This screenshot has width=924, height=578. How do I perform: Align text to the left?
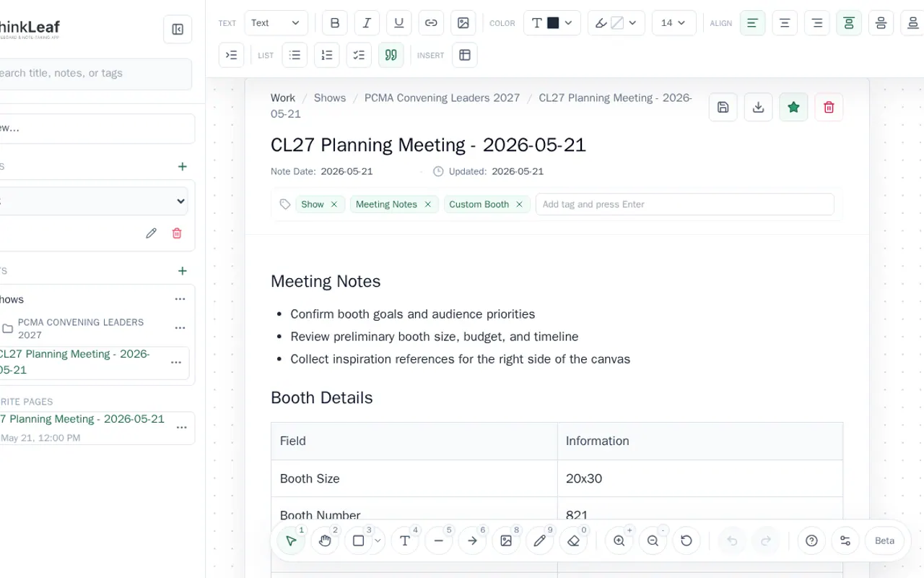(752, 23)
